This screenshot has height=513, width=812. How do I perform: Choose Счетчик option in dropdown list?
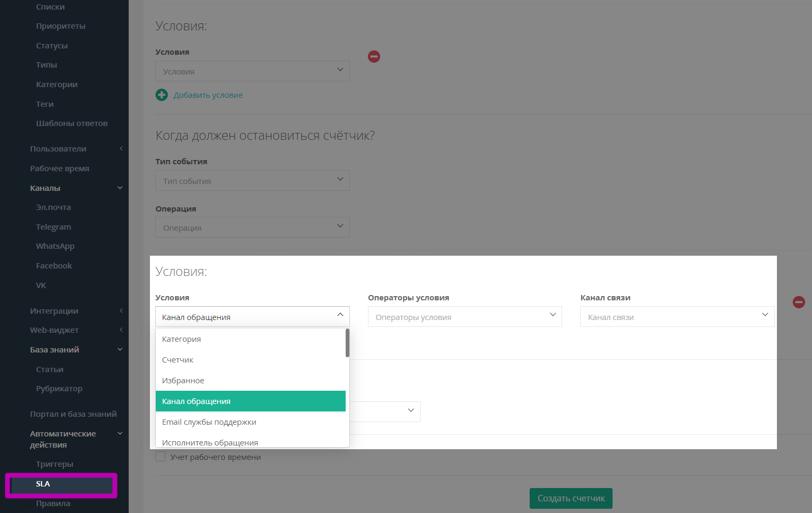(178, 360)
